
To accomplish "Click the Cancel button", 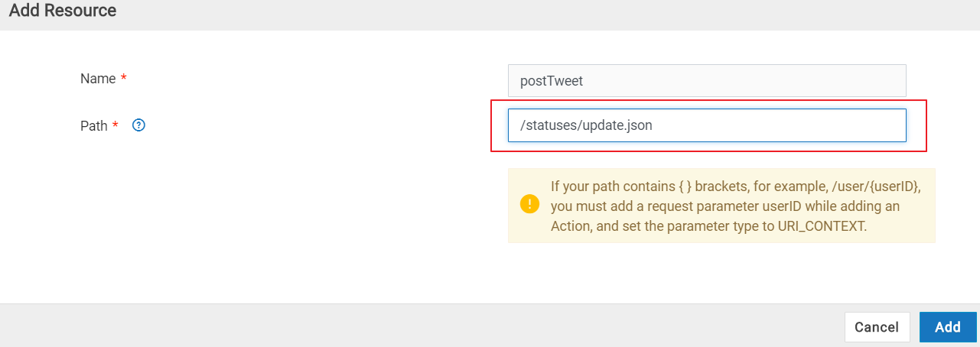I will [877, 327].
